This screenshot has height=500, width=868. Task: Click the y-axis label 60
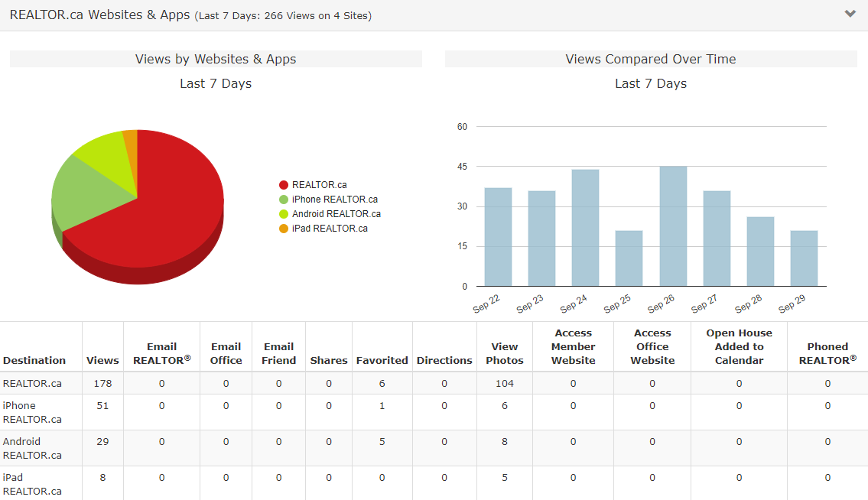pyautogui.click(x=462, y=127)
